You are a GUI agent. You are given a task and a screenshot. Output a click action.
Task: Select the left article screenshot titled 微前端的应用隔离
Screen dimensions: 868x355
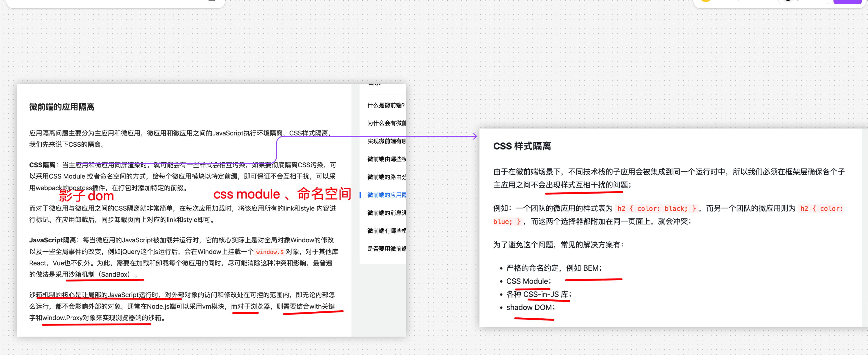point(211,210)
